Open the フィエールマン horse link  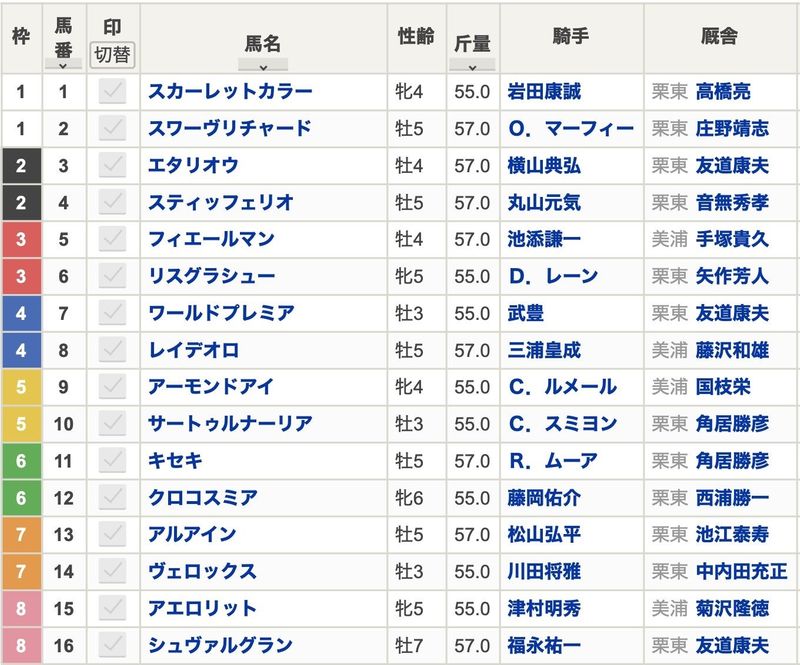point(210,239)
